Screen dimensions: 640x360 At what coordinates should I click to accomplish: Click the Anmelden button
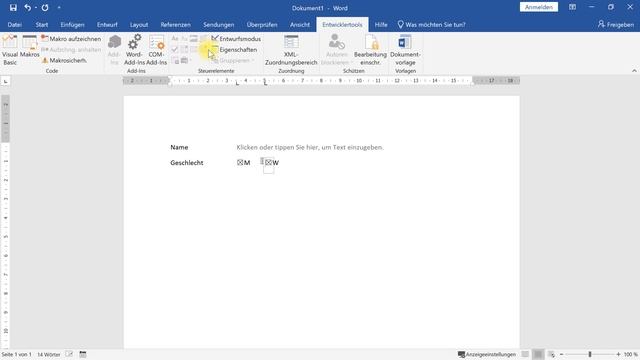539,7
